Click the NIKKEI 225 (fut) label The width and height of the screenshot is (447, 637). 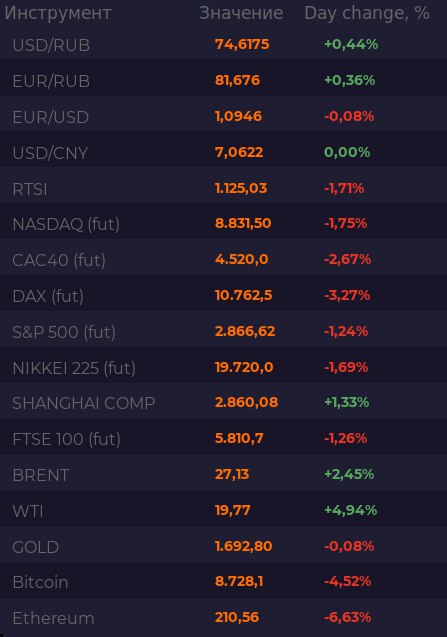(x=74, y=368)
